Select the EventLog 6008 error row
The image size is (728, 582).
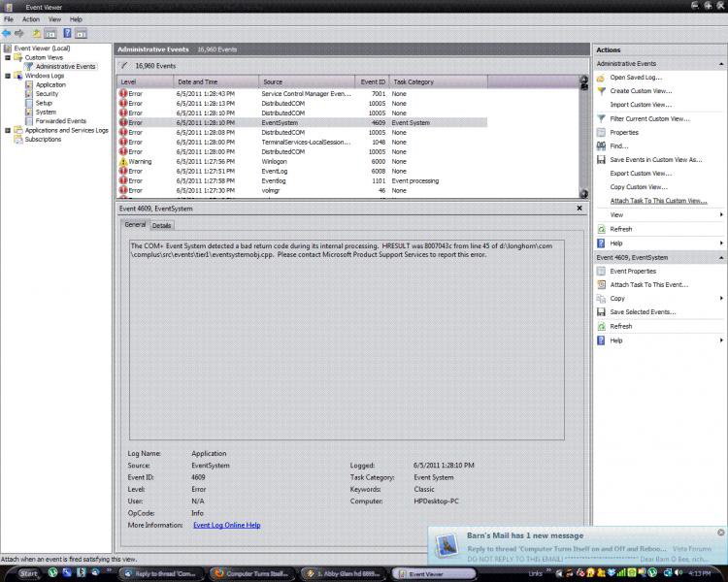[x=302, y=172]
